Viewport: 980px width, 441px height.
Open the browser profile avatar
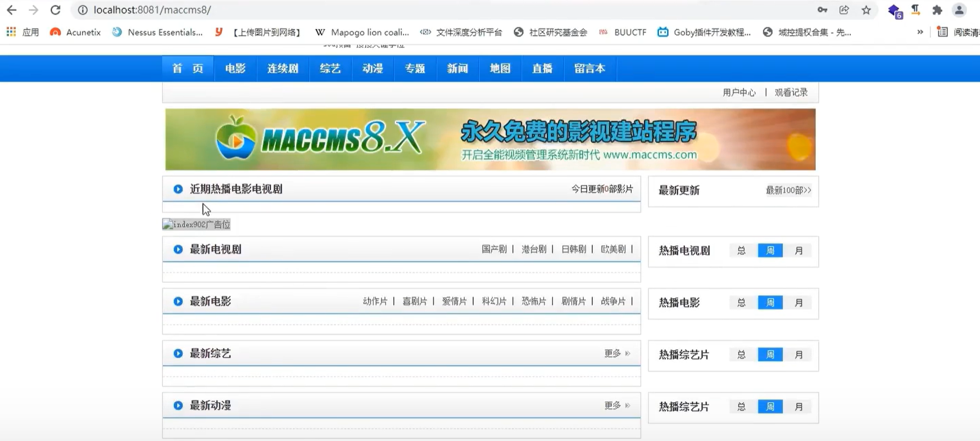pyautogui.click(x=959, y=10)
